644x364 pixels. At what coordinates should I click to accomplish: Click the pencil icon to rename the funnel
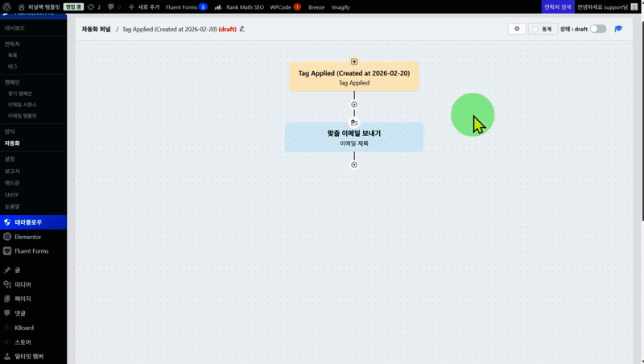(242, 29)
